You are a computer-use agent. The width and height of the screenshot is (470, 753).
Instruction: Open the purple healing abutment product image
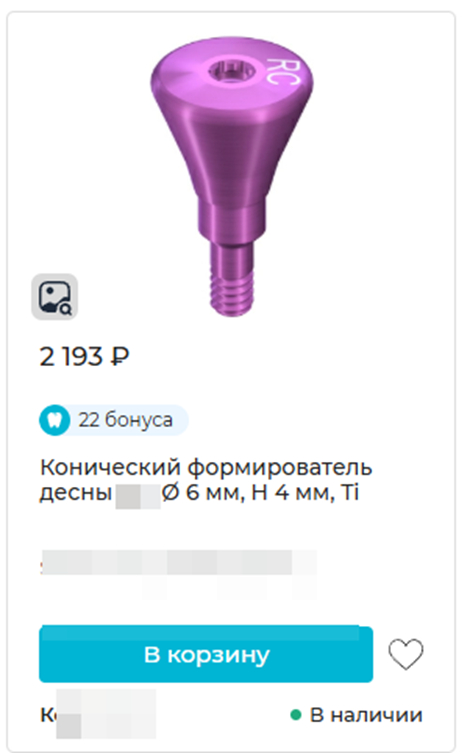click(232, 177)
